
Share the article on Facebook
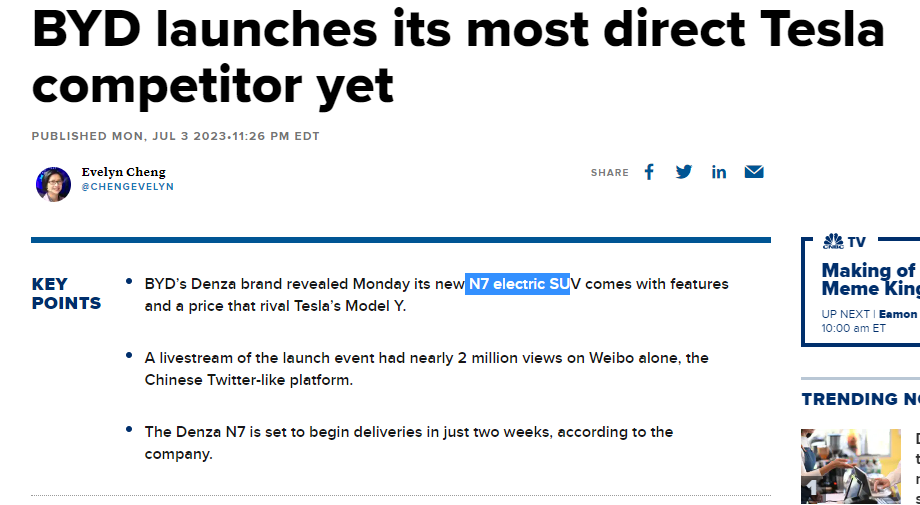(x=649, y=172)
